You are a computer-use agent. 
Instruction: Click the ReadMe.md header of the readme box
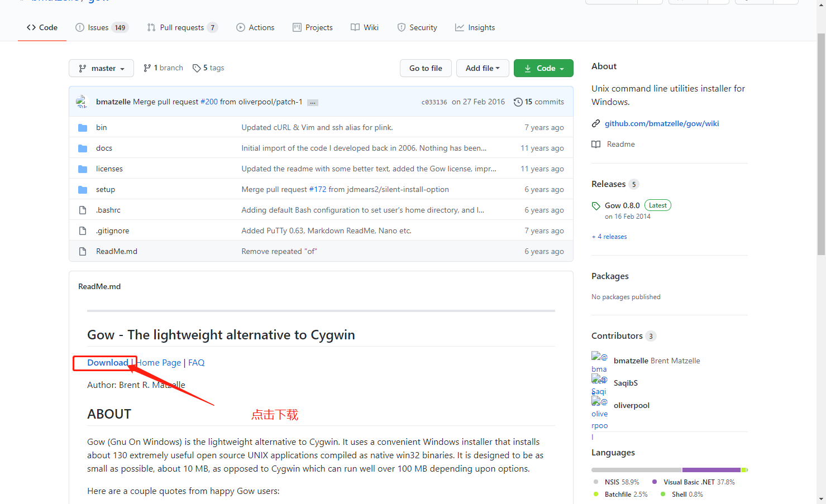pos(99,286)
